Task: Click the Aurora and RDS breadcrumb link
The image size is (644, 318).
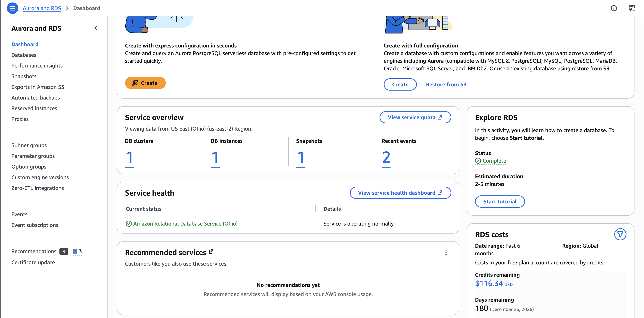Action: tap(42, 8)
